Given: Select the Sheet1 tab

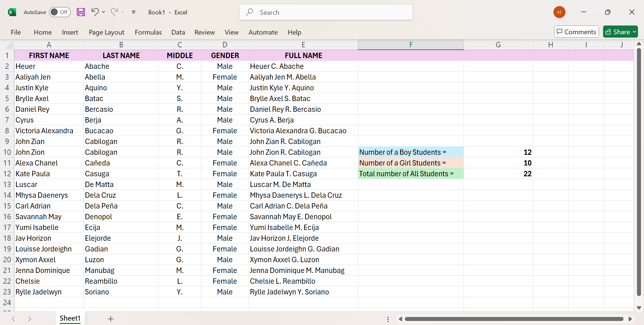Looking at the screenshot, I should pyautogui.click(x=70, y=318).
